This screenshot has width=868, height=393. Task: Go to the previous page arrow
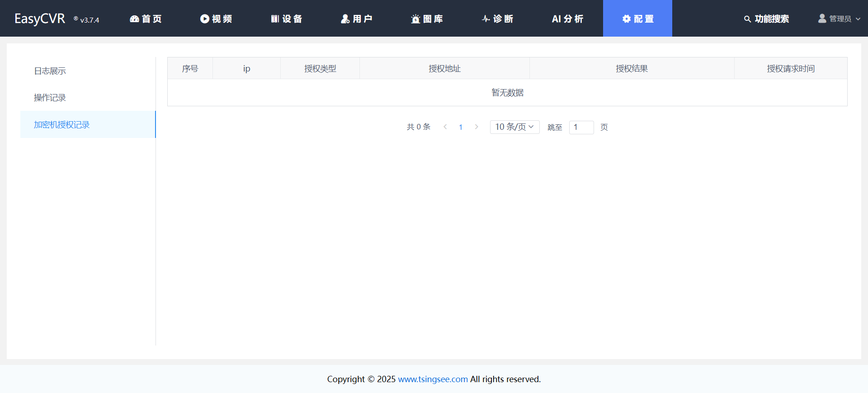445,127
